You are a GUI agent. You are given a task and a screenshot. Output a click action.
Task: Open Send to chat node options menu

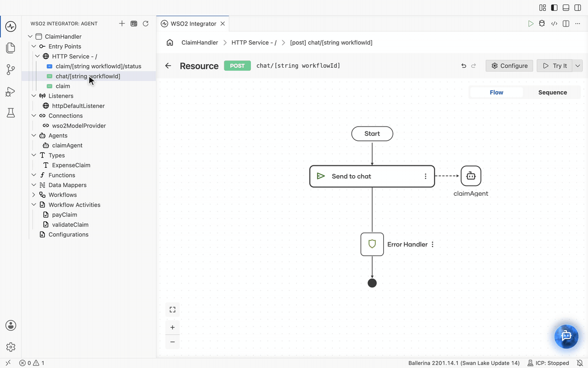[x=425, y=176]
